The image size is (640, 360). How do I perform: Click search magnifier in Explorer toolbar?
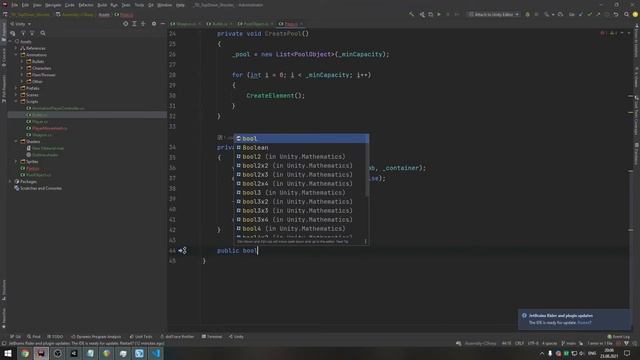43,33
